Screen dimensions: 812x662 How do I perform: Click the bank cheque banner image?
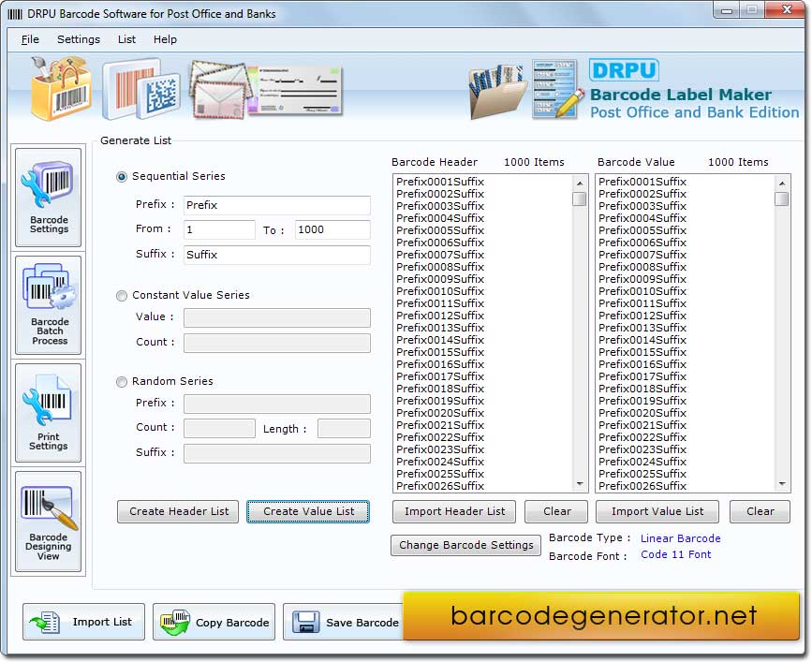tap(295, 90)
